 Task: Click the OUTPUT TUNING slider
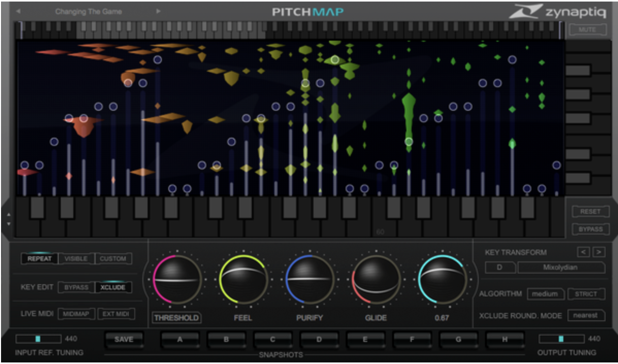[562, 339]
